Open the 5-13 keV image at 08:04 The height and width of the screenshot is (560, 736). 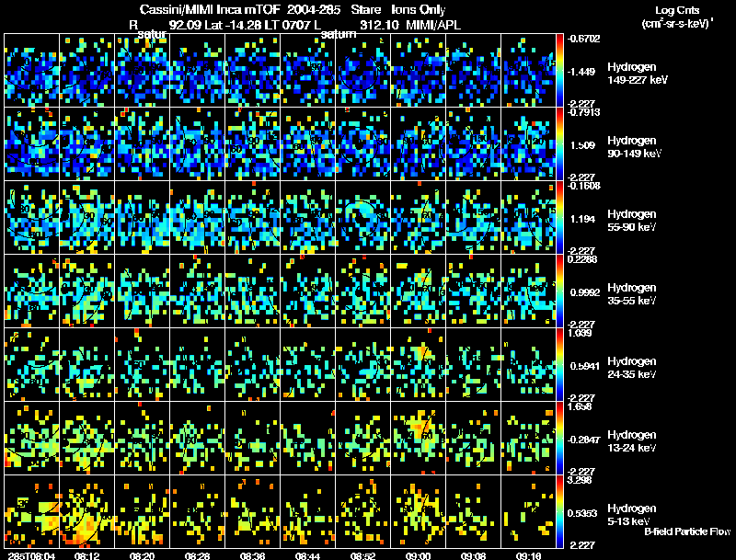click(32, 511)
